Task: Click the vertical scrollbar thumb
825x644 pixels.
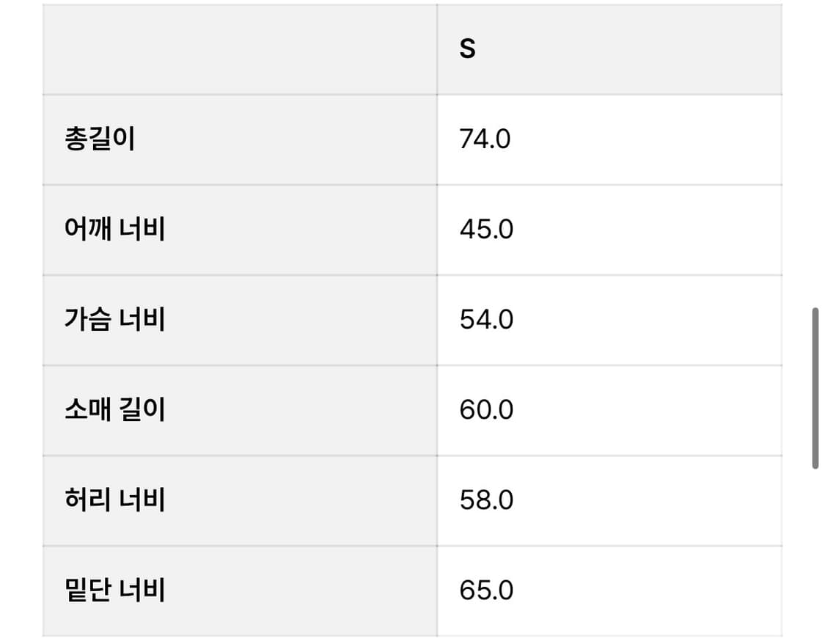Action: coord(815,388)
